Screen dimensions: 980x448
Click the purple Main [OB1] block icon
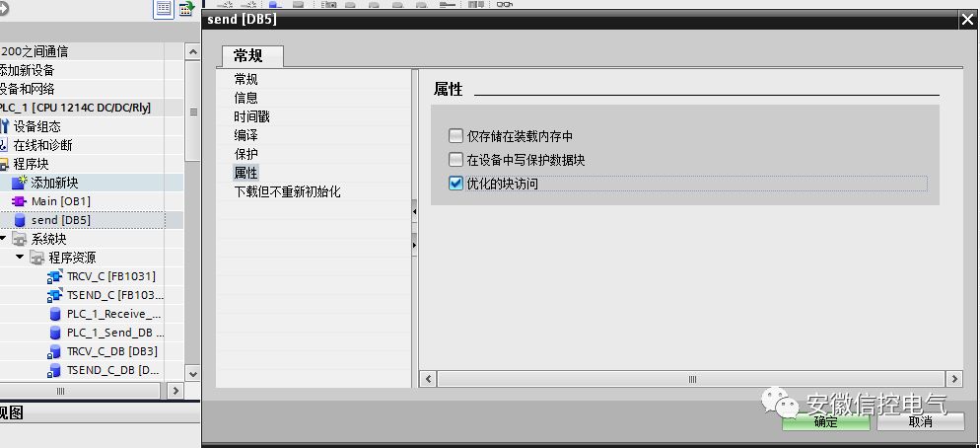coord(20,201)
